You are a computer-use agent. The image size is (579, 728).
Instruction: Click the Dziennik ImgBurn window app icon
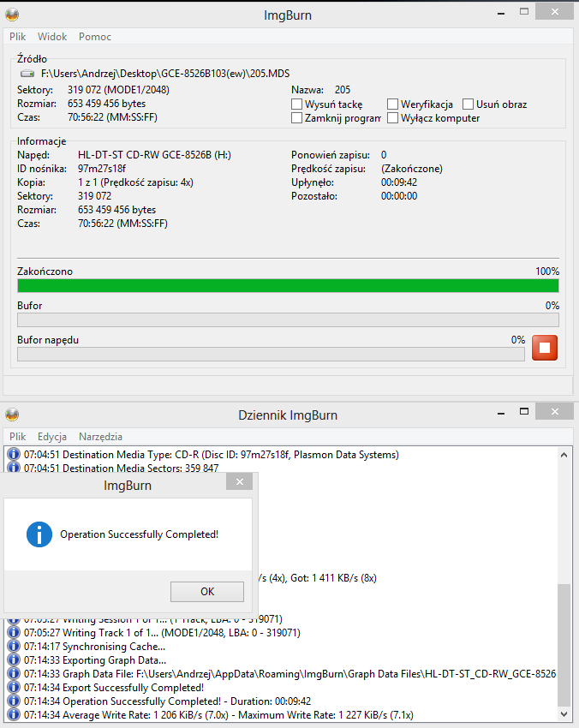pyautogui.click(x=12, y=415)
